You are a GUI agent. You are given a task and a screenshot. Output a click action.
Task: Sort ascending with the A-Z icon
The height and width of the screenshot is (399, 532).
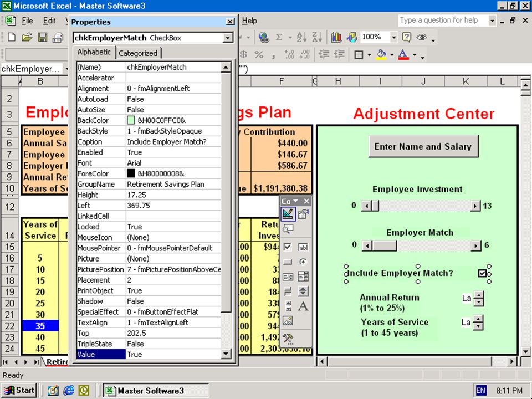[x=301, y=37]
